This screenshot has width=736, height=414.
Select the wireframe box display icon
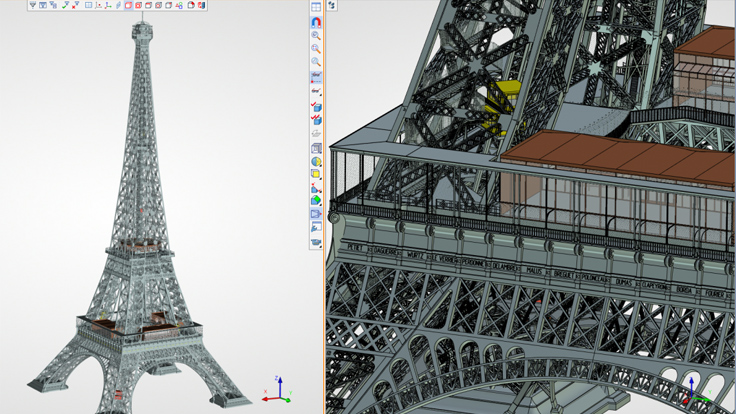(316, 148)
